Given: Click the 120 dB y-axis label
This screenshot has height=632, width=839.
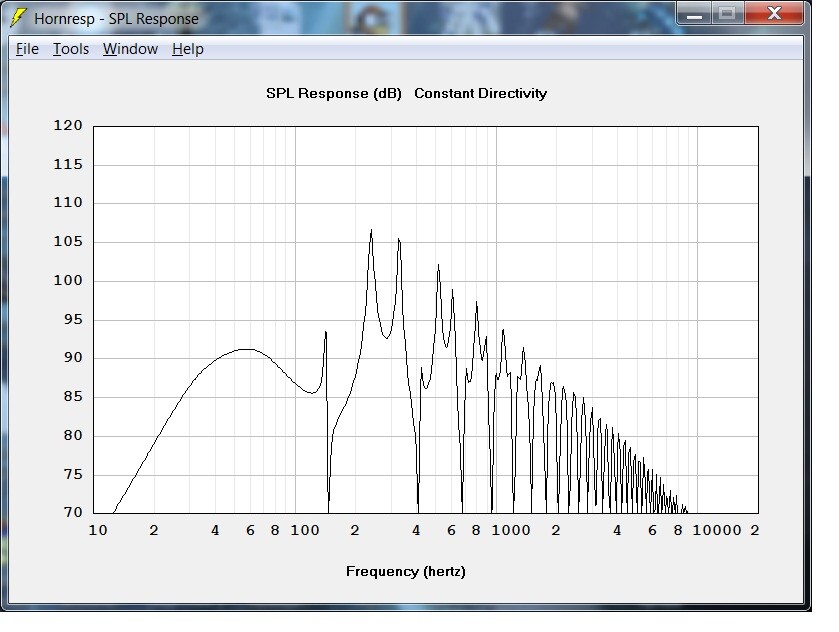Looking at the screenshot, I should 68,126.
